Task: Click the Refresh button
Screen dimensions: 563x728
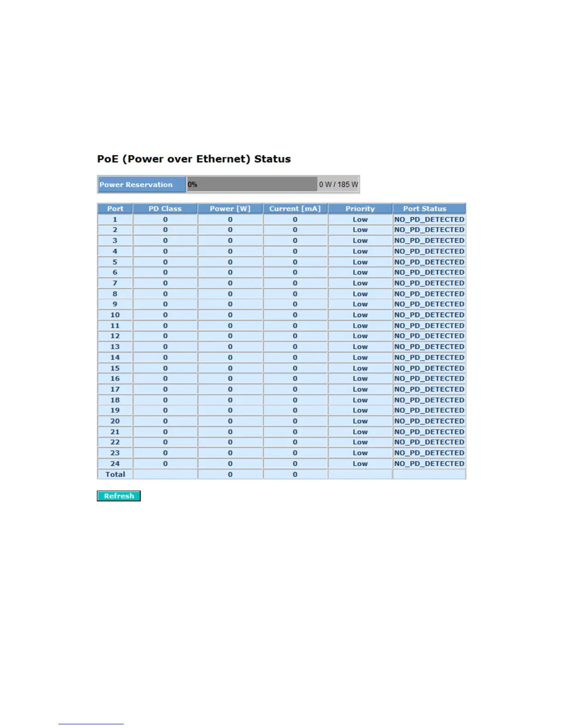Action: point(119,496)
